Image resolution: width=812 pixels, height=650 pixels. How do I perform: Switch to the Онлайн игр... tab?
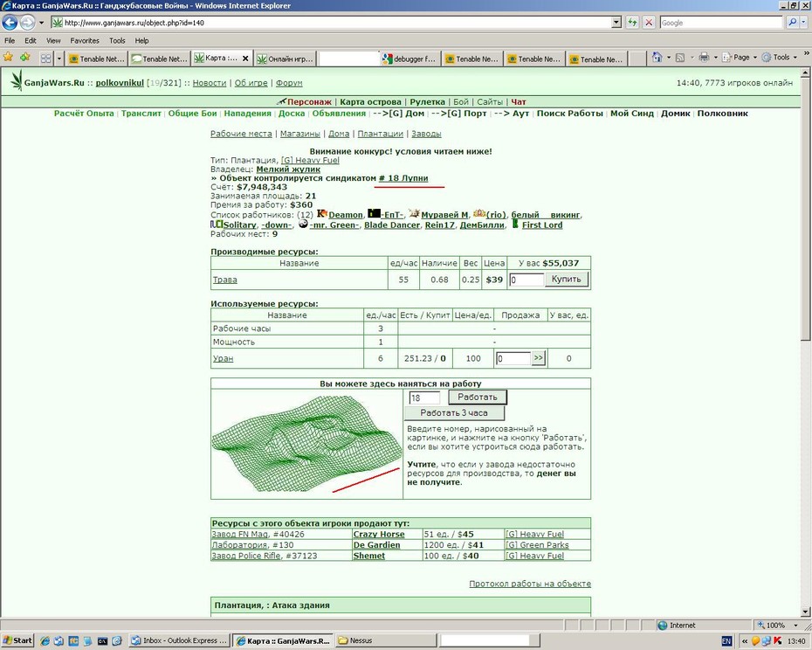285,59
